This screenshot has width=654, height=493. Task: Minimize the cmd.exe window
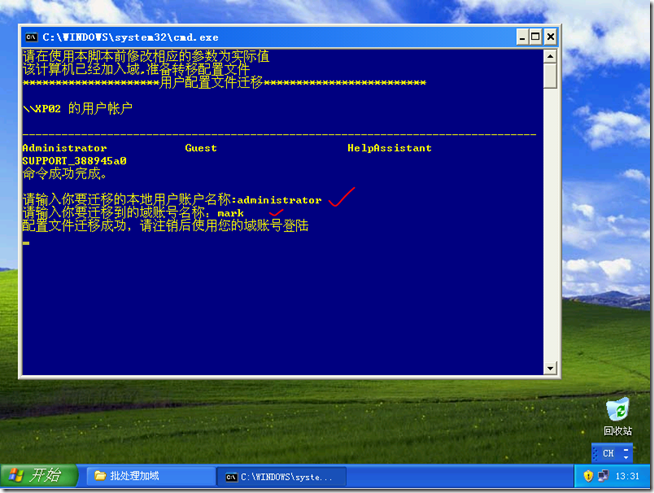[522, 37]
